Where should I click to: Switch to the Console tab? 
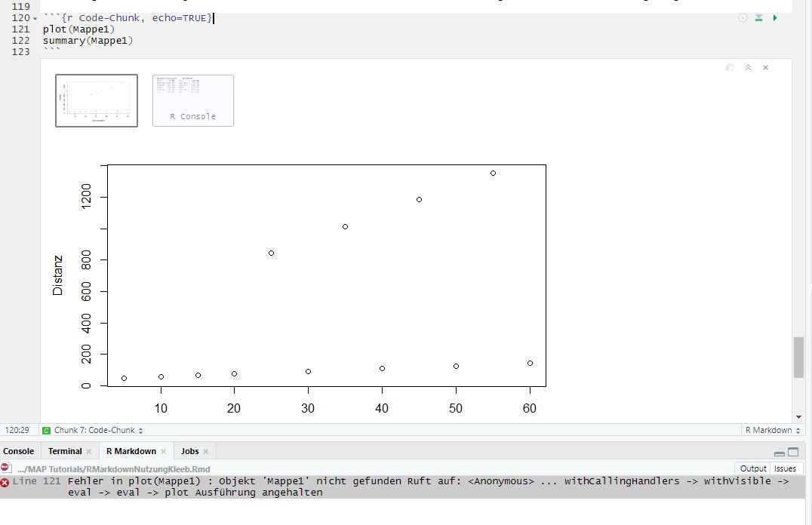tap(19, 451)
